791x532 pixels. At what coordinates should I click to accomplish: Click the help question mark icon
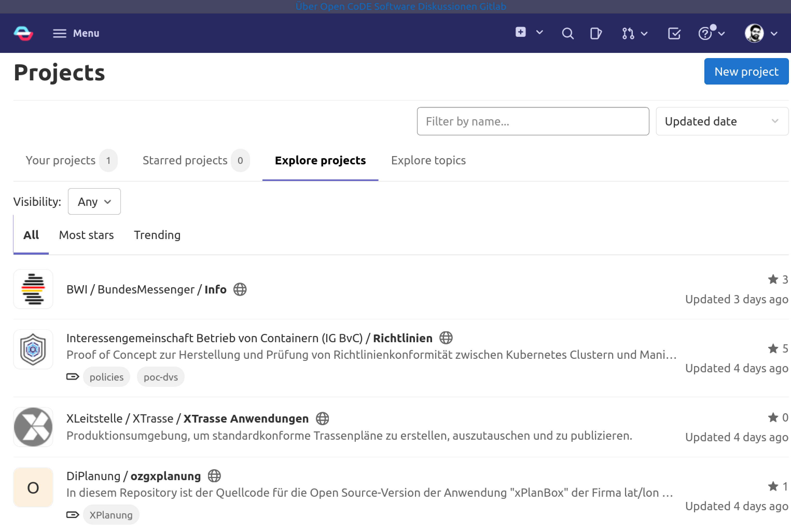(x=705, y=33)
